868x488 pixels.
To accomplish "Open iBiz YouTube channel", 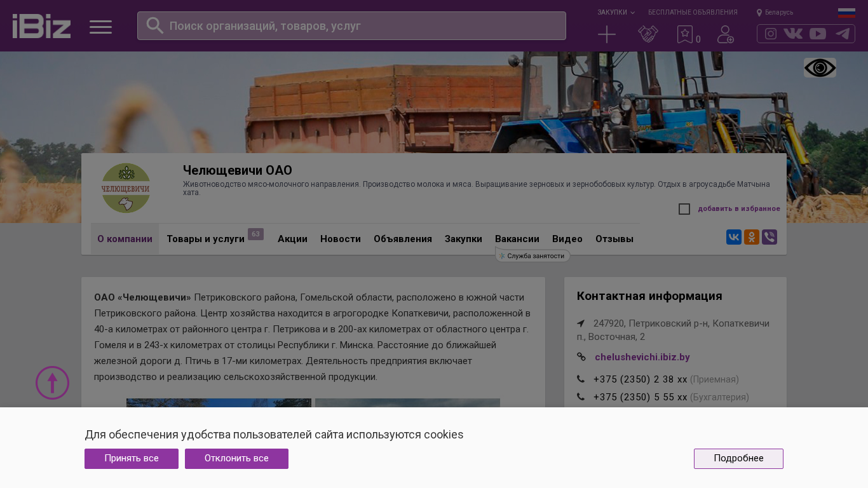I will pos(818,34).
